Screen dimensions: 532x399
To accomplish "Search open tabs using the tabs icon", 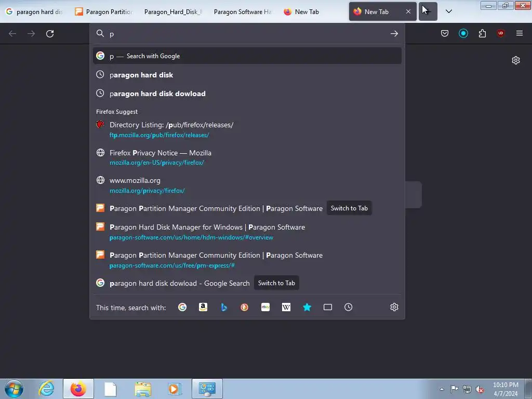I will 327,308.
